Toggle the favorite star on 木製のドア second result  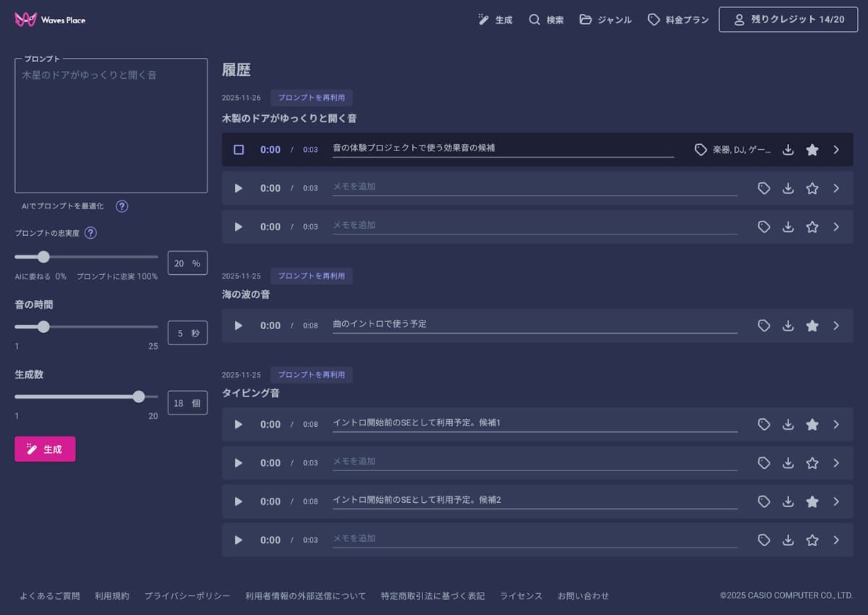(812, 188)
